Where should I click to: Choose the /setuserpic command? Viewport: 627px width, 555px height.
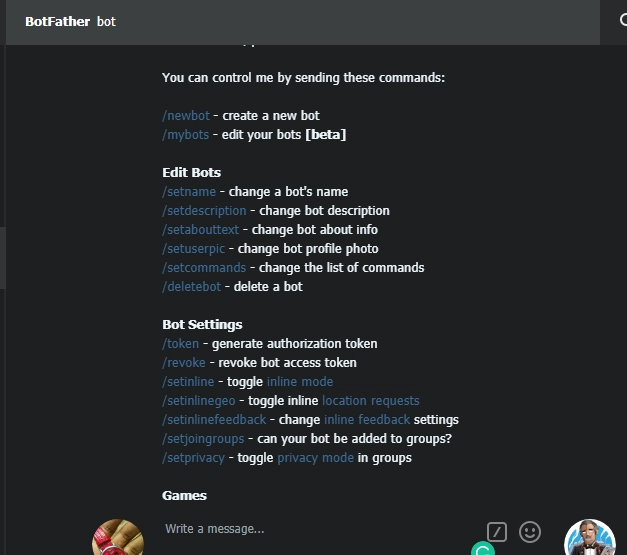pos(195,248)
